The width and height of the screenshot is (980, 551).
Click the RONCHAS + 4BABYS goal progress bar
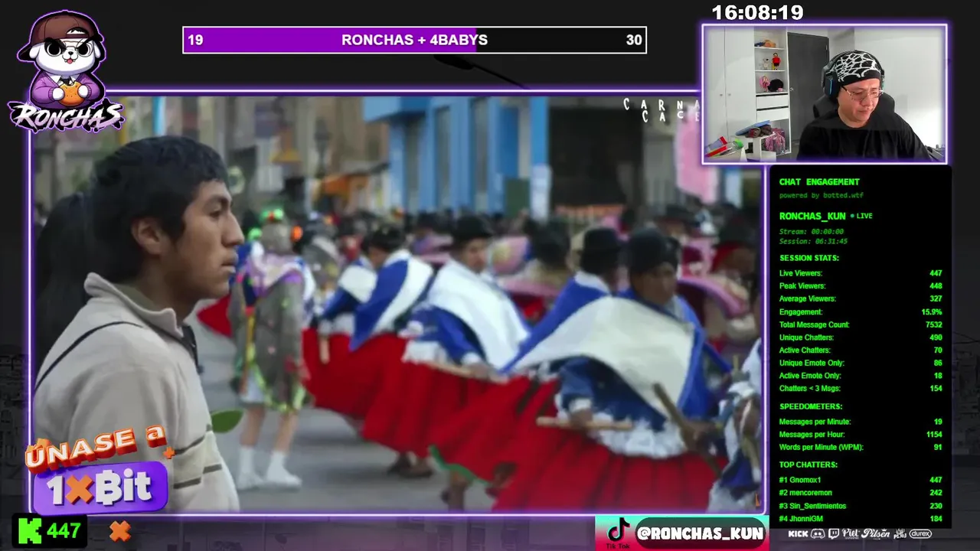414,40
